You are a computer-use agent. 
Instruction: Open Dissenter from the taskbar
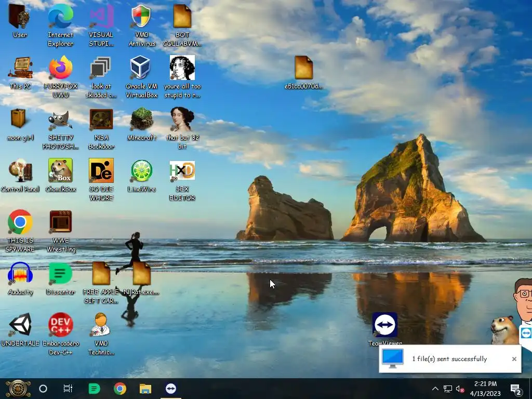(x=94, y=389)
